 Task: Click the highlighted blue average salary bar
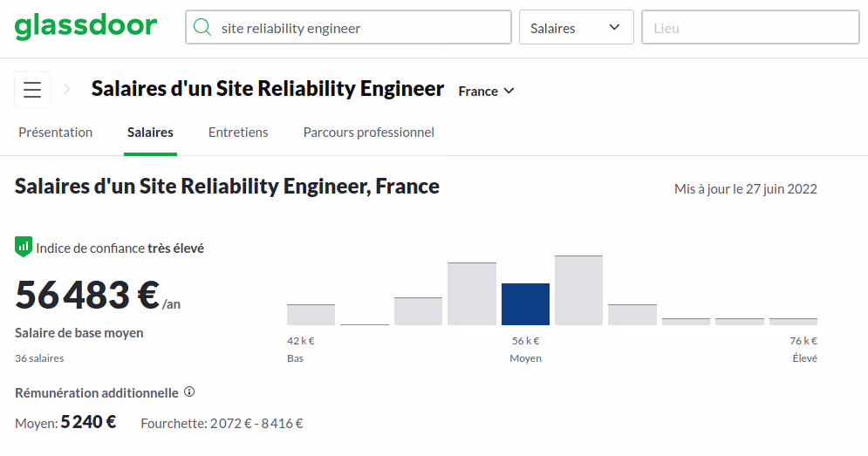click(x=525, y=304)
